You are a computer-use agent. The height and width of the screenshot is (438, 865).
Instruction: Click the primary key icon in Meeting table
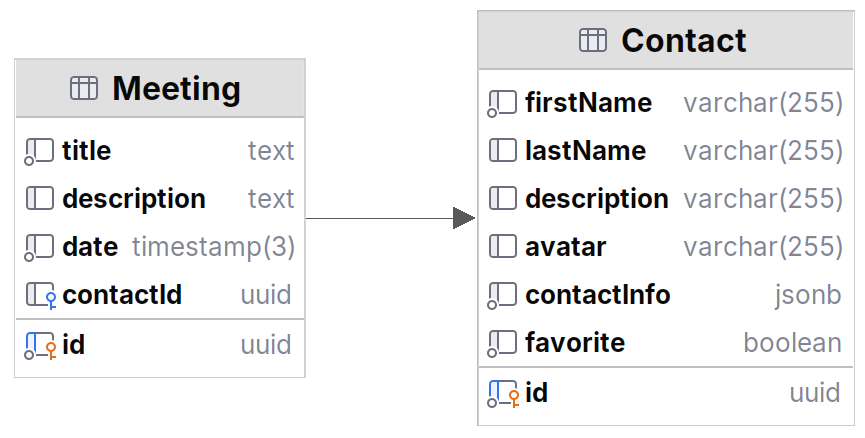40,346
